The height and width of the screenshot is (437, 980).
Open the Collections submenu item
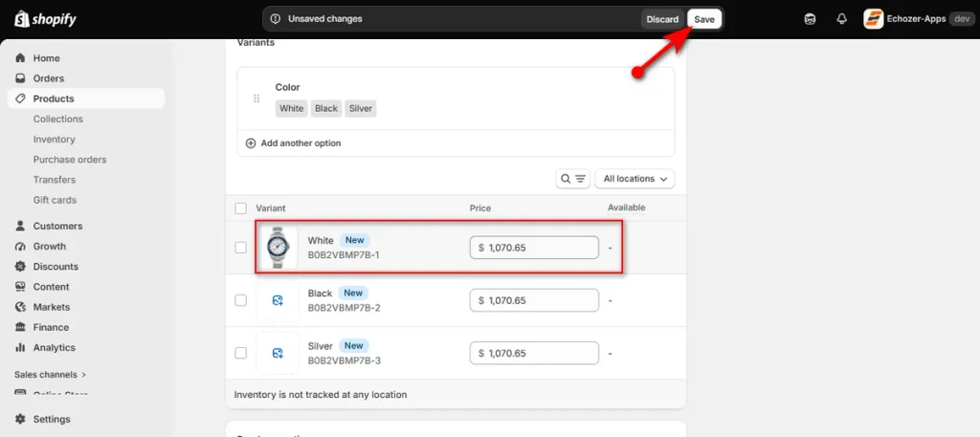[58, 119]
